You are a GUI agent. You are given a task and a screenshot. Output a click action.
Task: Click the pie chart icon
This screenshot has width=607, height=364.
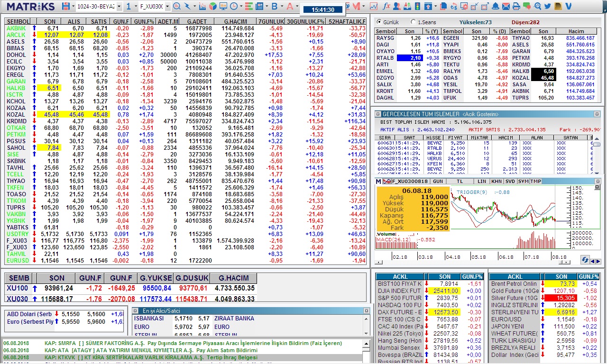(x=213, y=6)
